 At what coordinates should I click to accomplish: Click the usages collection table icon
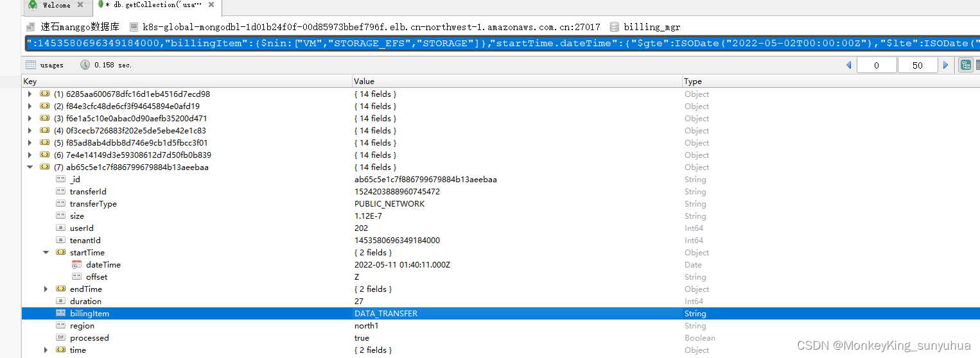(x=30, y=65)
